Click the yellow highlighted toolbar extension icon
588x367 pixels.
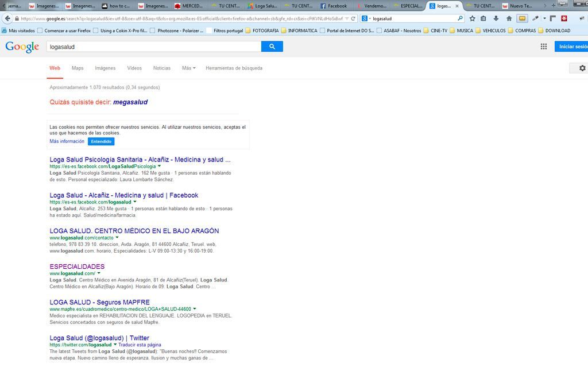(x=522, y=18)
